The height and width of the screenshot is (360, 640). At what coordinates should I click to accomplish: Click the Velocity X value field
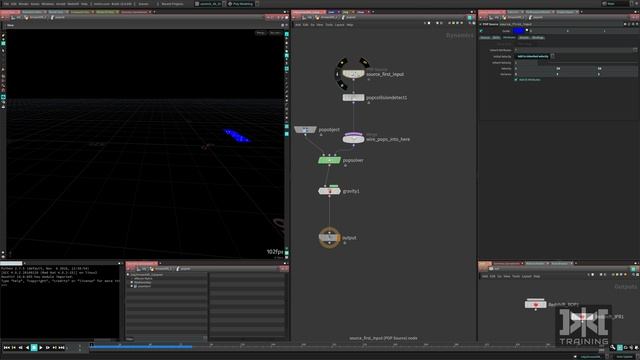[x=535, y=69]
